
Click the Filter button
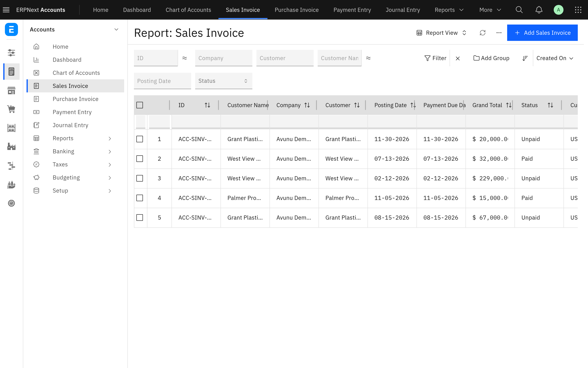point(435,58)
